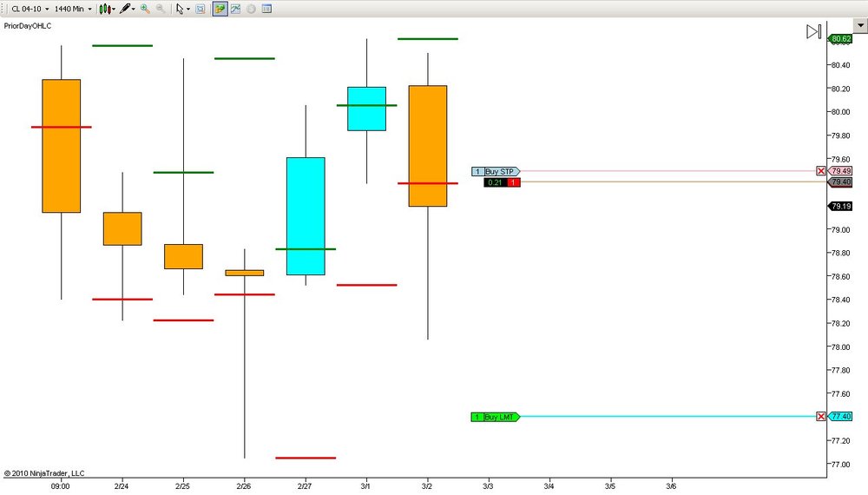
Task: Select the pen drawing tools icon
Action: (125, 9)
